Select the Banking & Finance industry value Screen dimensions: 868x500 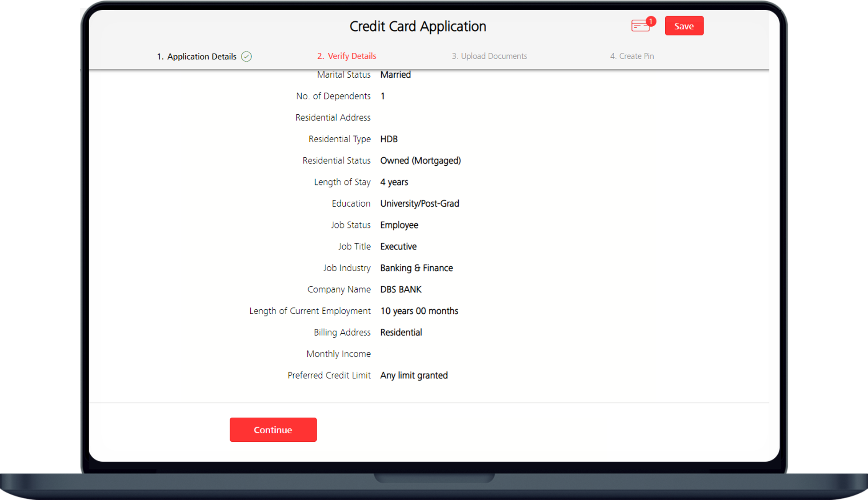coord(416,268)
